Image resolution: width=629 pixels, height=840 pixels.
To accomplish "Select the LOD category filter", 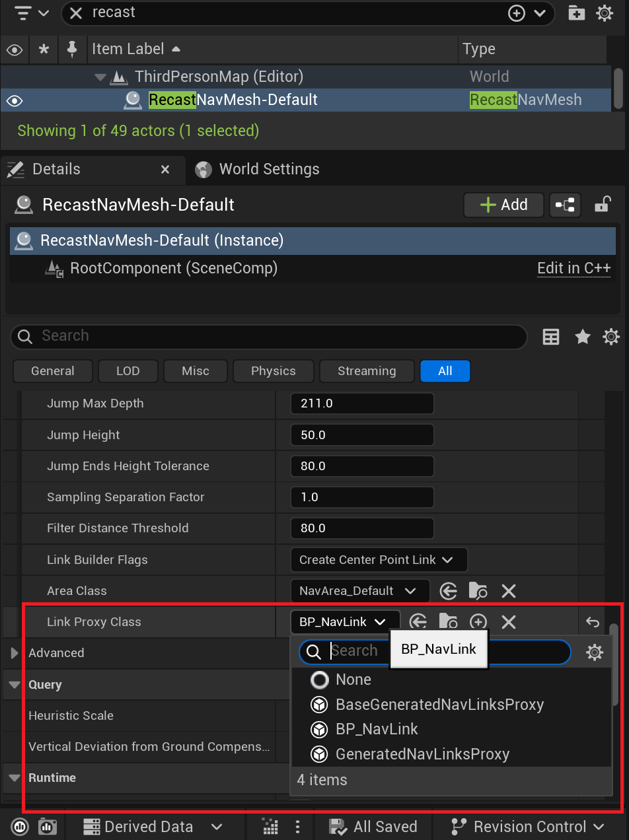I will click(x=128, y=371).
